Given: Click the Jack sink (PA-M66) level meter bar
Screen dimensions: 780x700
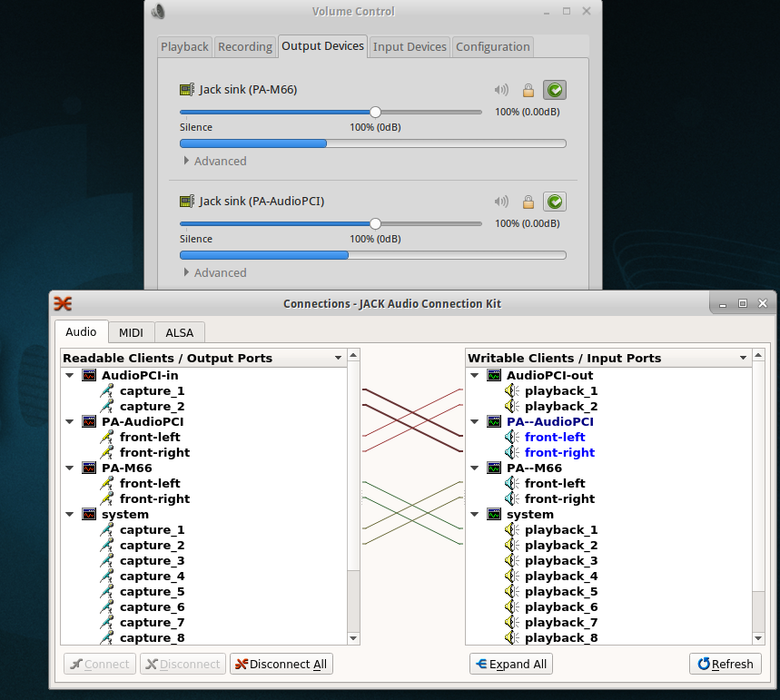Looking at the screenshot, I should coord(373,143).
